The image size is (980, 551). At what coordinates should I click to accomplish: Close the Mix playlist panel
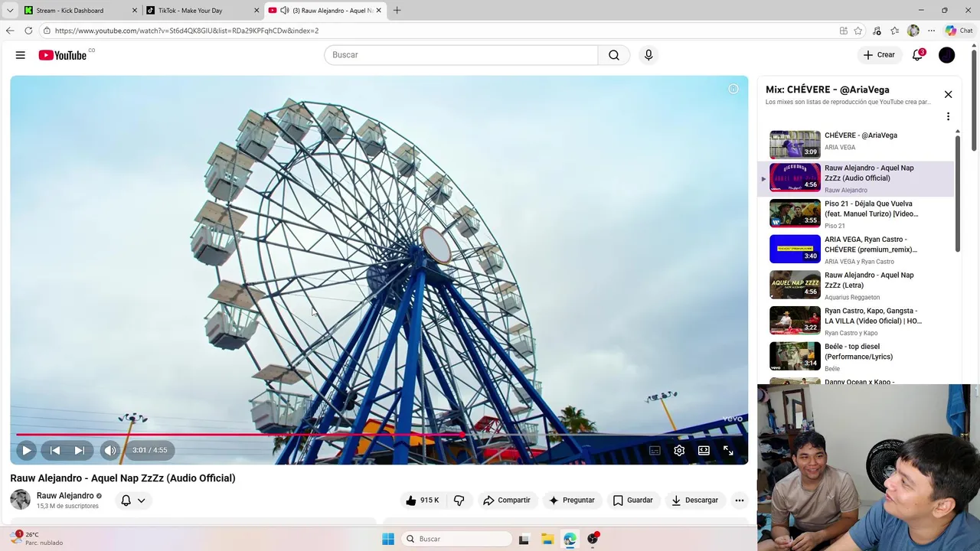pyautogui.click(x=948, y=94)
